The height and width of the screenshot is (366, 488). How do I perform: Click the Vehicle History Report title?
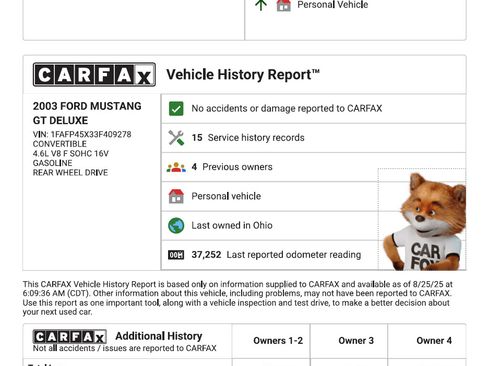[243, 74]
